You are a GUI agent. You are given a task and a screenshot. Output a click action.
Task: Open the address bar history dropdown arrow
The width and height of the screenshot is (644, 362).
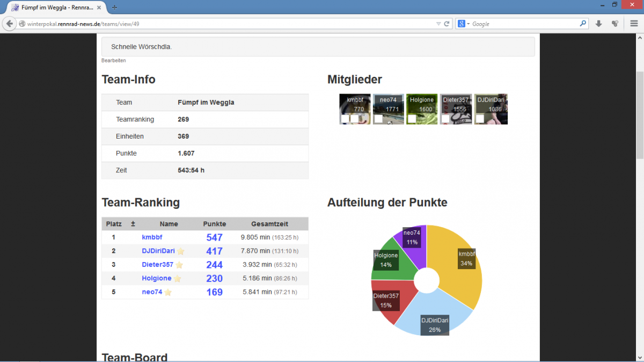pyautogui.click(x=438, y=24)
